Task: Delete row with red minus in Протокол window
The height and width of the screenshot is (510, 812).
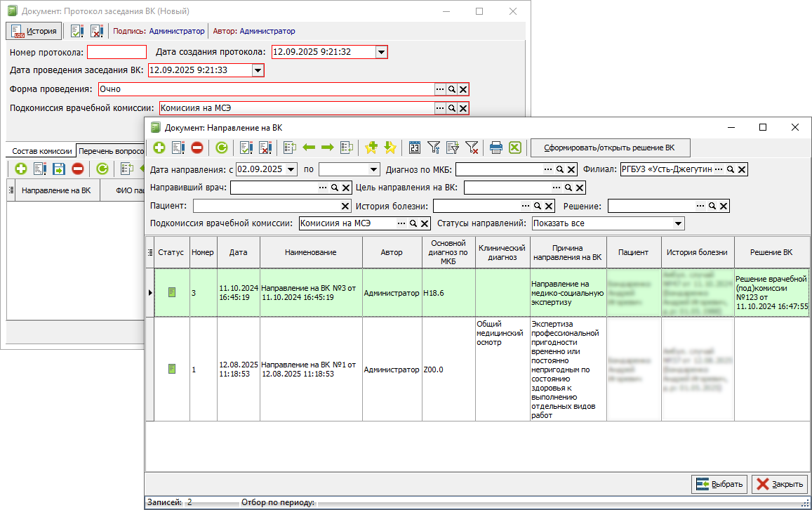Action: click(78, 169)
